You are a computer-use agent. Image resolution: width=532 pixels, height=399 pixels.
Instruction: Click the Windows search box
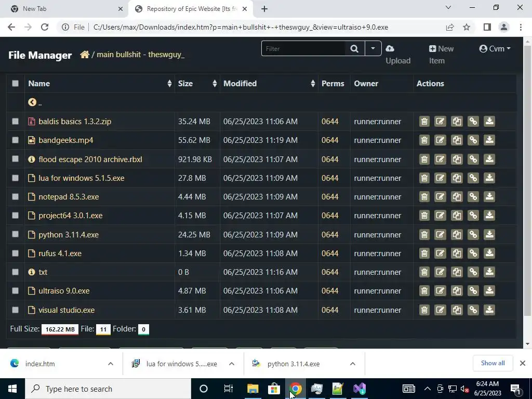[x=108, y=389]
